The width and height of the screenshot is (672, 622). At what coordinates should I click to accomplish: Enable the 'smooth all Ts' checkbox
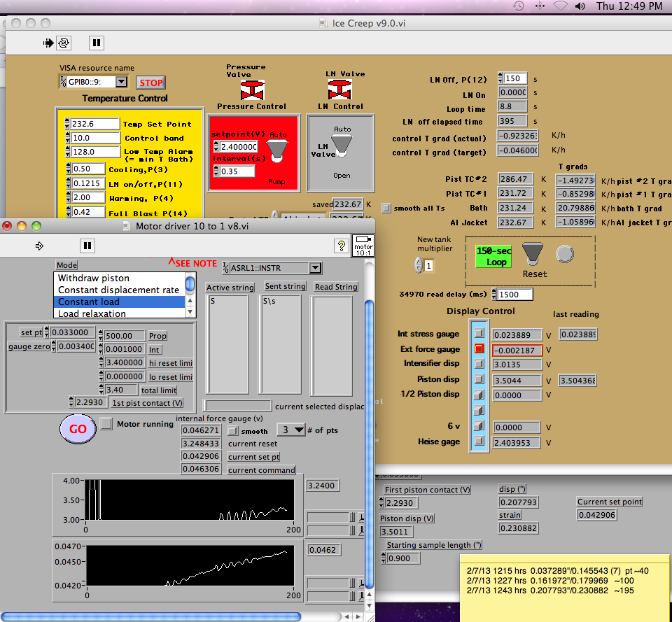point(386,208)
